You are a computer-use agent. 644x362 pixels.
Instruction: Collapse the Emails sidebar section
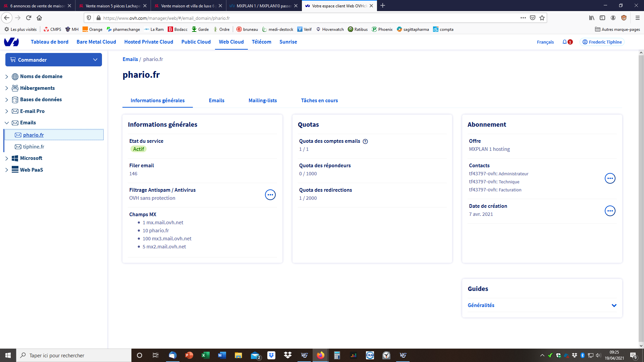6,123
